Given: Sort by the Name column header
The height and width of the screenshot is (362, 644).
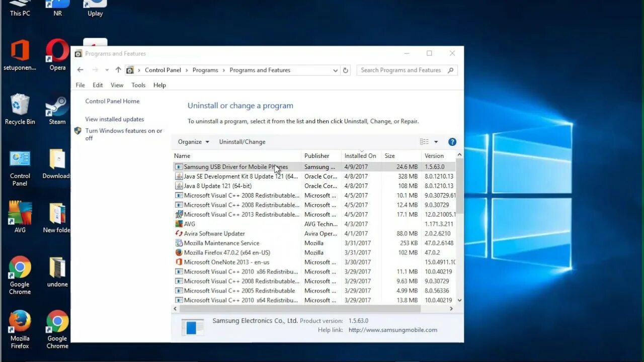Looking at the screenshot, I should (236, 156).
